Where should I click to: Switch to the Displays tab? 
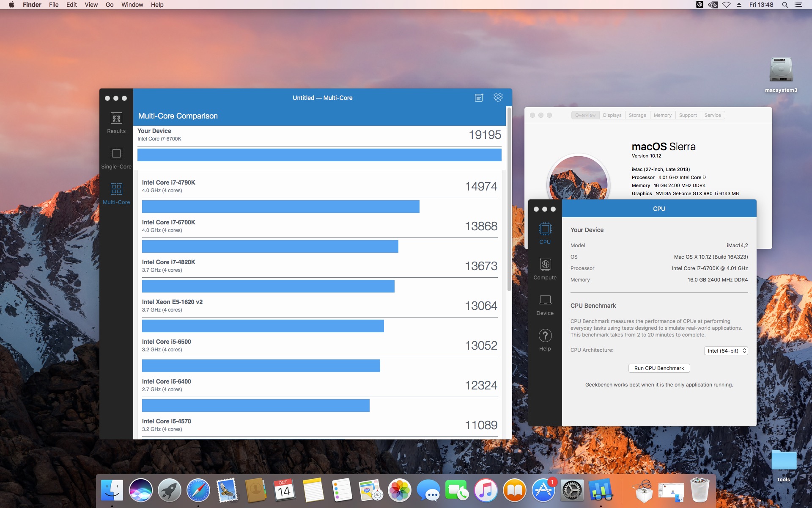612,115
